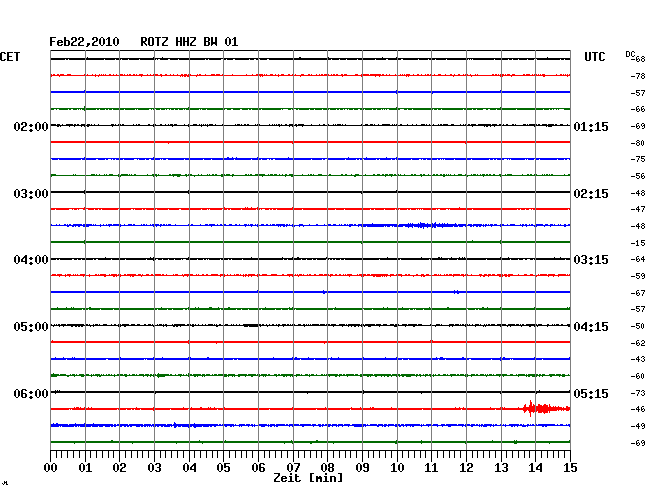Select the 04:00 CET time label

31,260
